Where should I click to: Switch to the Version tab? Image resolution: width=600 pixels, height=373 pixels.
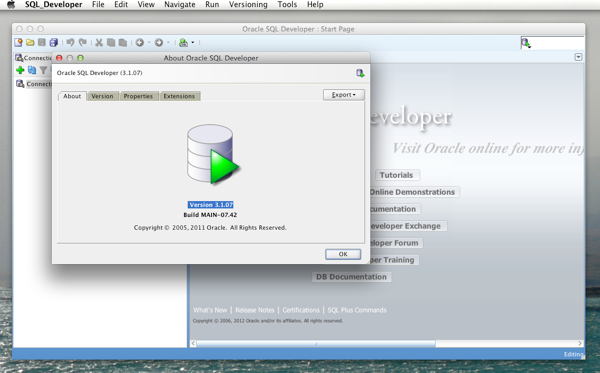(102, 96)
